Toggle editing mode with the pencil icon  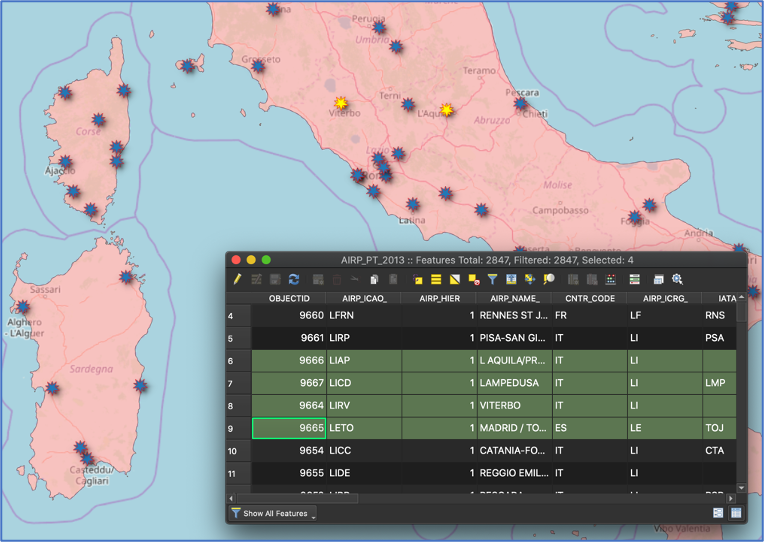tap(238, 280)
